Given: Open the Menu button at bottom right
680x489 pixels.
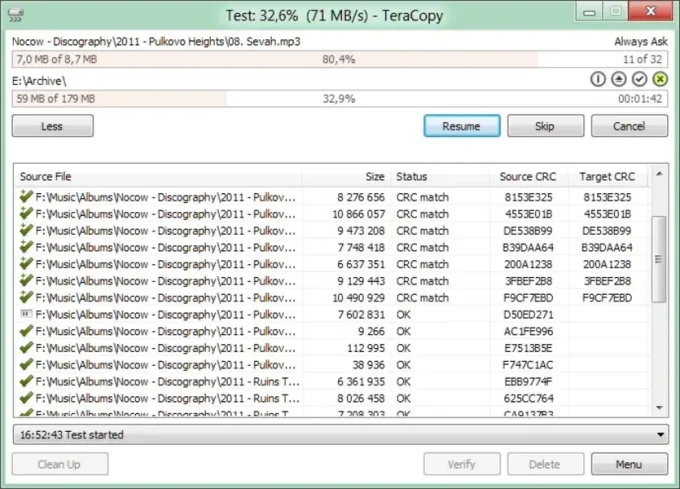Looking at the screenshot, I should (x=629, y=464).
